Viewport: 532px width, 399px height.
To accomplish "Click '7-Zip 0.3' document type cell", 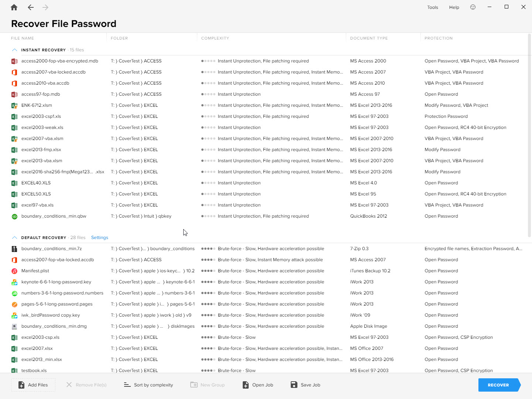I will click(x=359, y=249).
